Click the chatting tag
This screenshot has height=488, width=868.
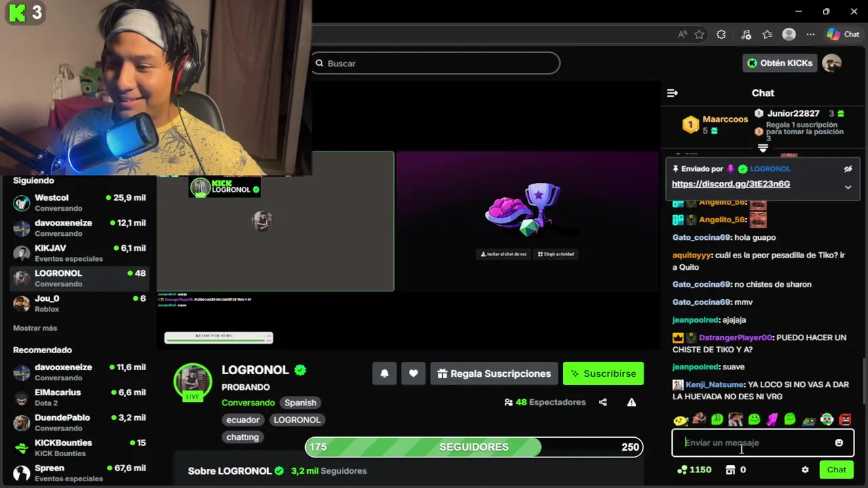[x=243, y=437]
